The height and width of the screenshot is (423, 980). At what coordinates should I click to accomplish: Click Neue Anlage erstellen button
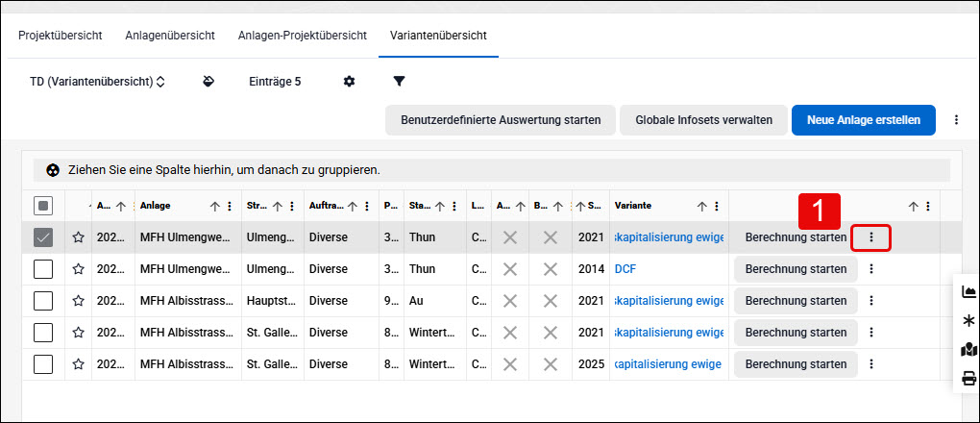[864, 120]
